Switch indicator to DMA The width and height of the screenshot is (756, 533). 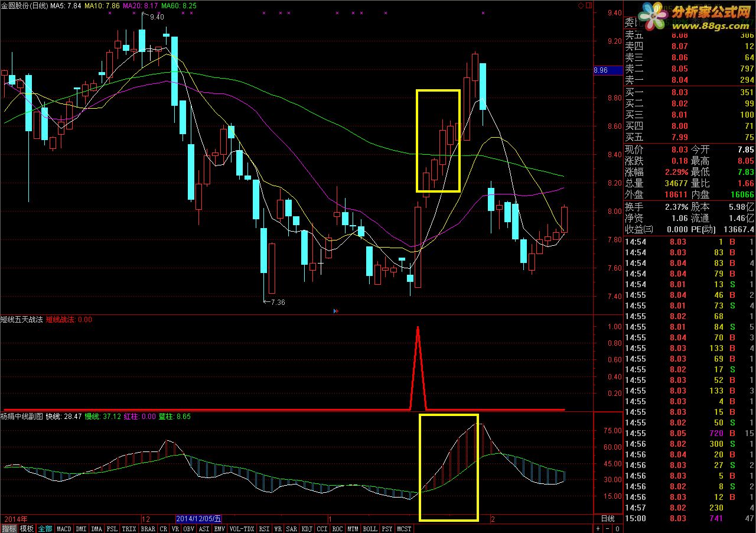97,529
